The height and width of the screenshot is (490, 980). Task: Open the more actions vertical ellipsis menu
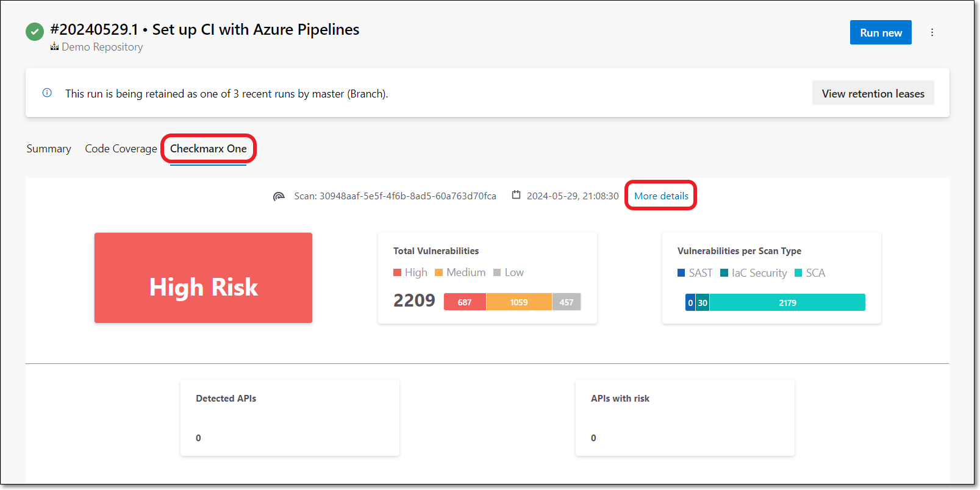pyautogui.click(x=932, y=32)
